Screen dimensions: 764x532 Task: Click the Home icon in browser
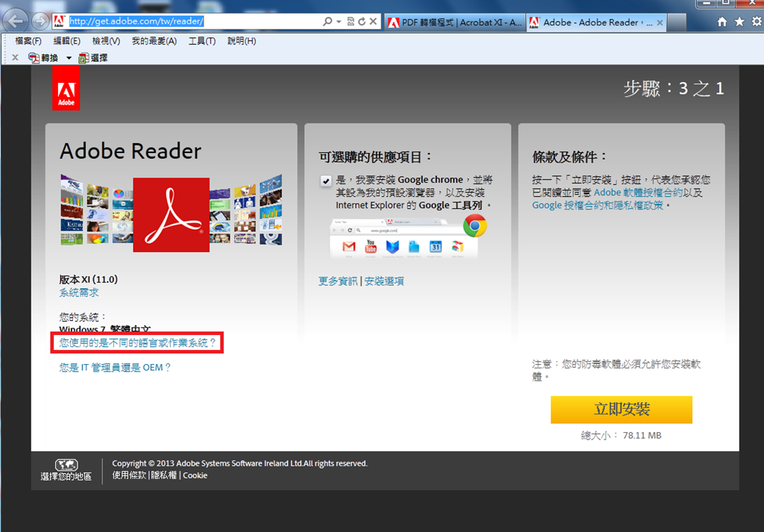(x=722, y=22)
